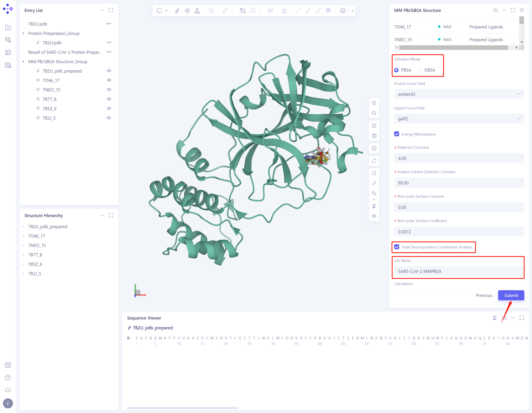The width and height of the screenshot is (532, 413).
Task: Fit structure to screen in the viewer
Action: (x=374, y=125)
